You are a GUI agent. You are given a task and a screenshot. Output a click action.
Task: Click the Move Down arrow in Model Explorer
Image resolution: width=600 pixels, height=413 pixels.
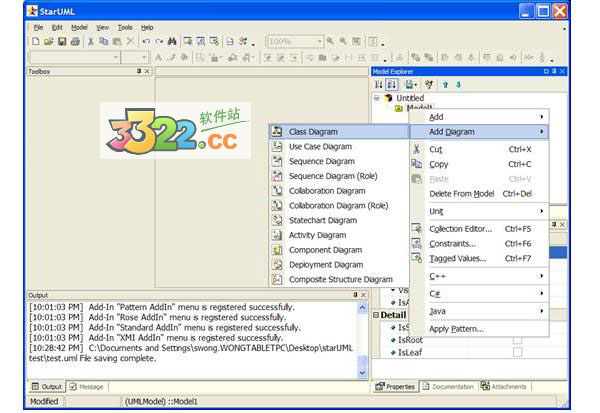(458, 85)
